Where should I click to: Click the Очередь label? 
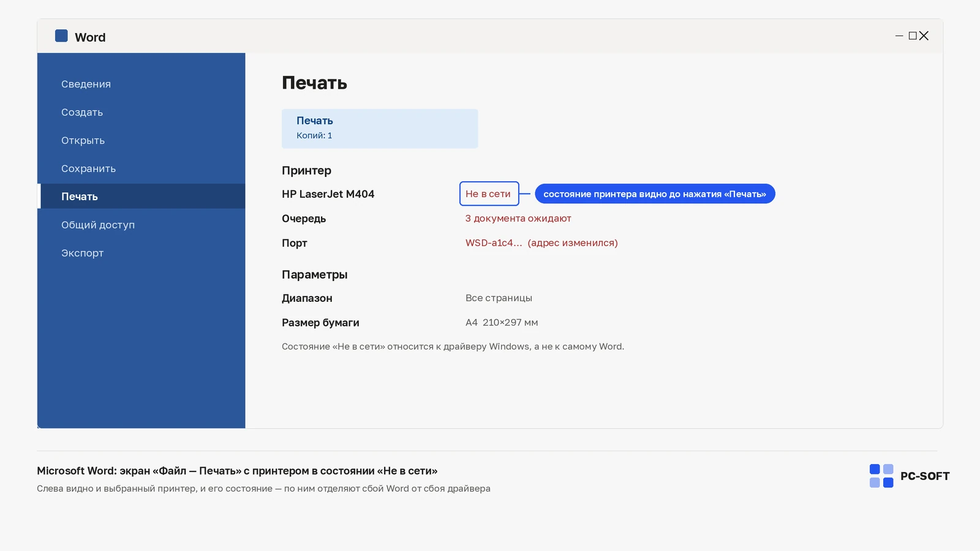pos(304,219)
